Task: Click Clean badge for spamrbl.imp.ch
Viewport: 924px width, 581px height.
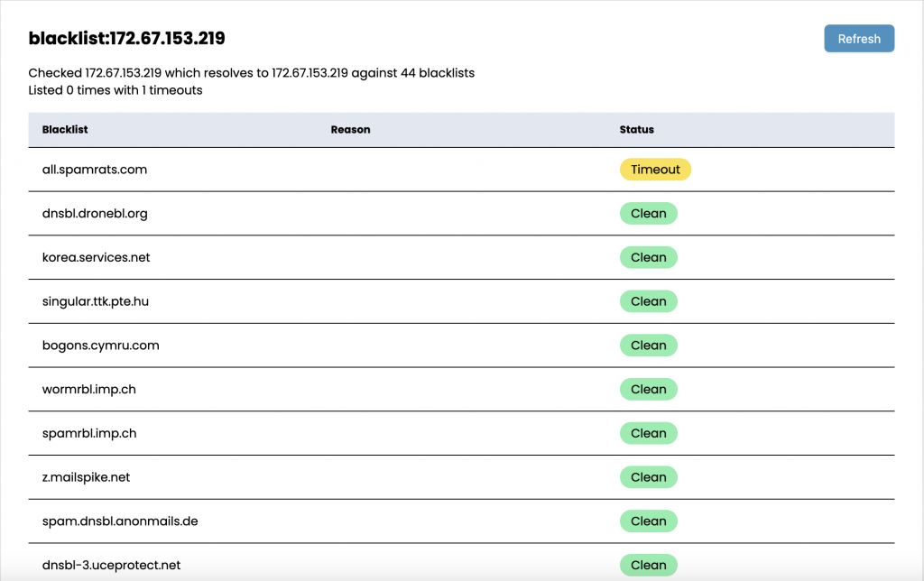Action: coord(648,434)
